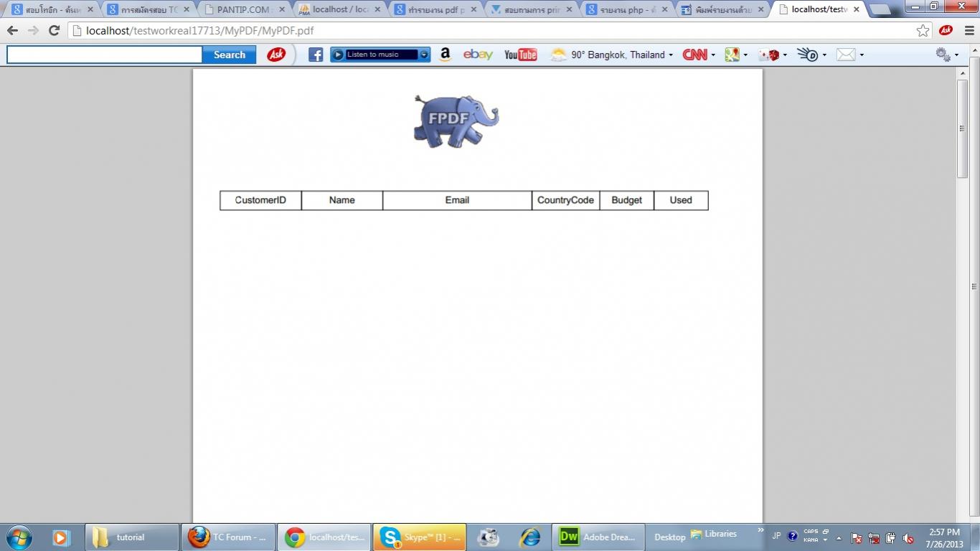Expand 90° Bangkok, Thailand weather dropdown
The width and height of the screenshot is (980, 551).
click(671, 55)
